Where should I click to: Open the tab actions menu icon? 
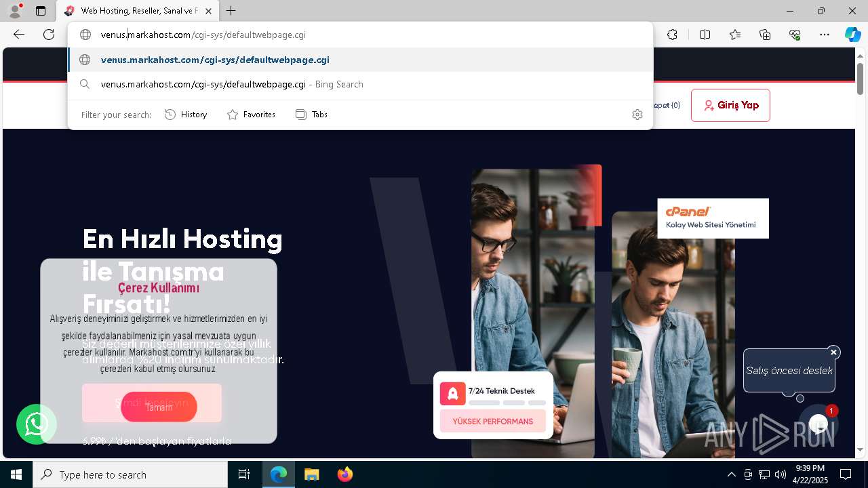tap(41, 11)
